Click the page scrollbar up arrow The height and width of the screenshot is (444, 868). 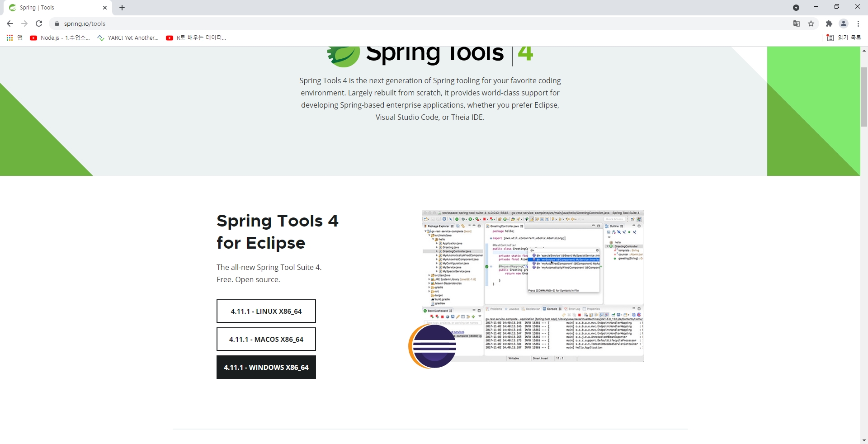(x=864, y=51)
